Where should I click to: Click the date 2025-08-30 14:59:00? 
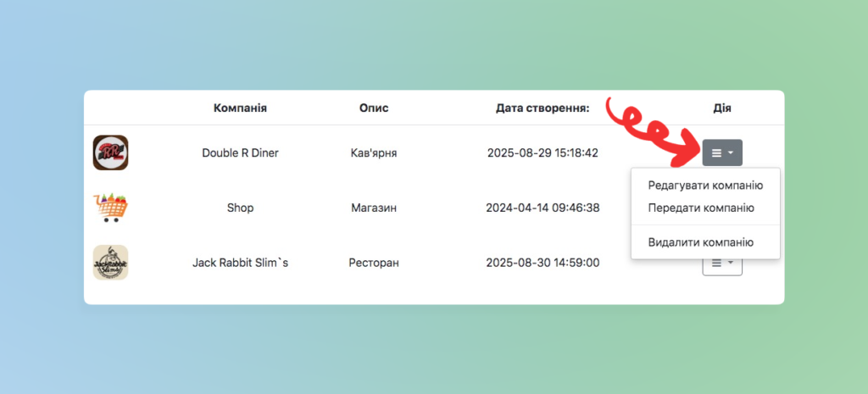542,263
